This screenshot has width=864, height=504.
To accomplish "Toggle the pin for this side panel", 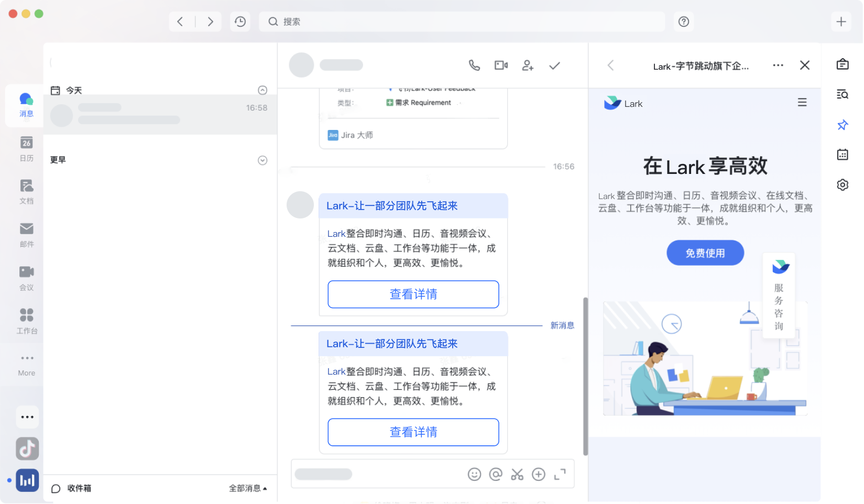I will coord(842,125).
